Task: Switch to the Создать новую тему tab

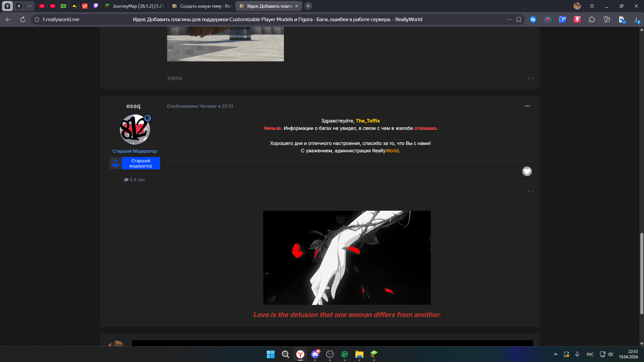Action: [x=202, y=6]
